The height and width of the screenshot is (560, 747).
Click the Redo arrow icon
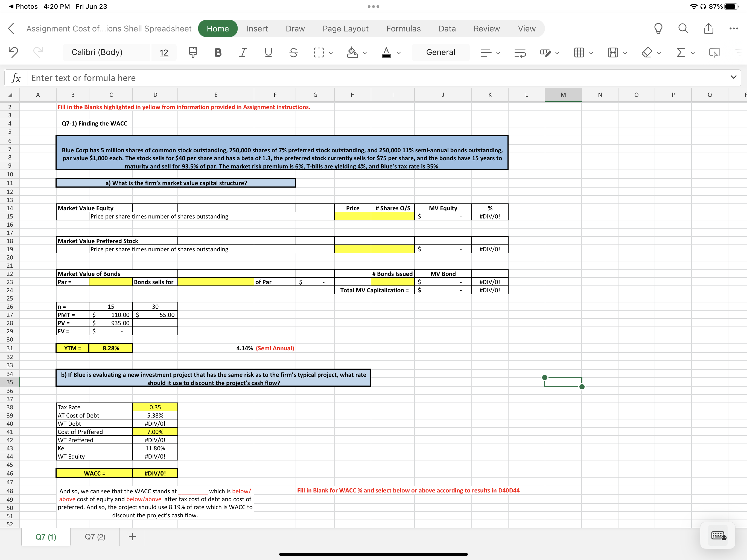(38, 52)
